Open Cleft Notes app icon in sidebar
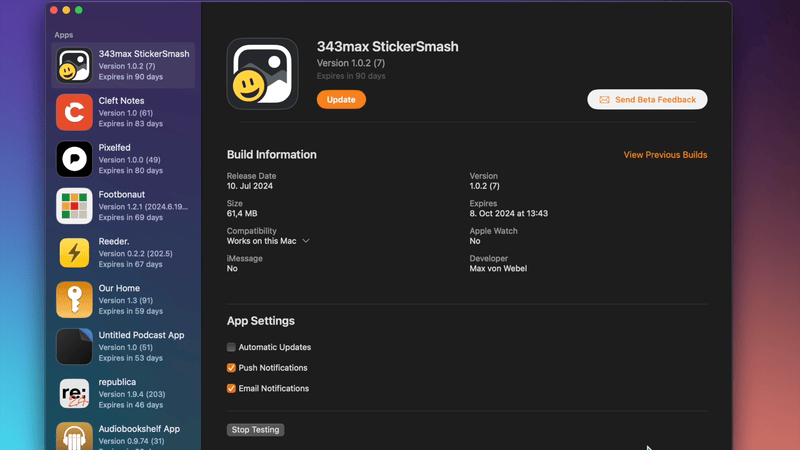Viewport: 800px width, 450px height. tap(74, 113)
